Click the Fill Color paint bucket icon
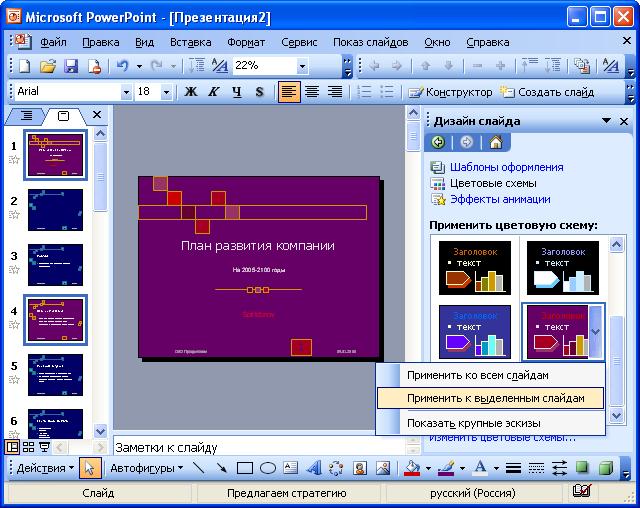Image resolution: width=640 pixels, height=508 pixels. [x=412, y=468]
